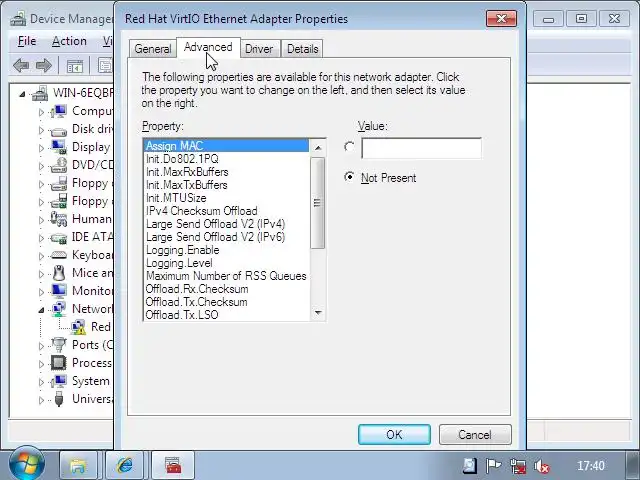Expand the Processors tree node

41,364
